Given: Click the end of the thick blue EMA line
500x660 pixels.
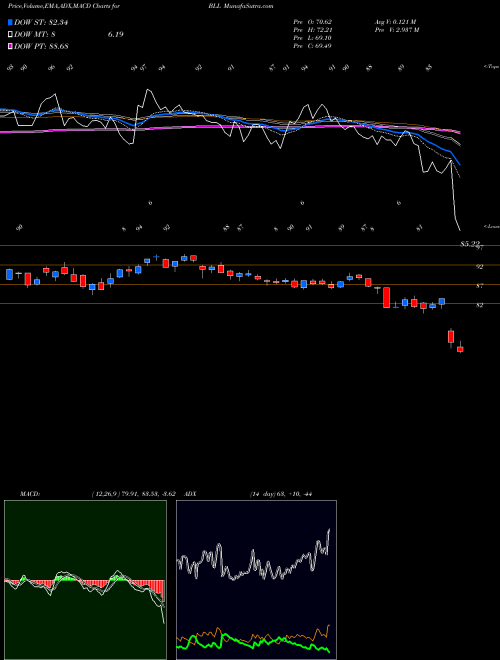Looking at the screenshot, I should (459, 164).
